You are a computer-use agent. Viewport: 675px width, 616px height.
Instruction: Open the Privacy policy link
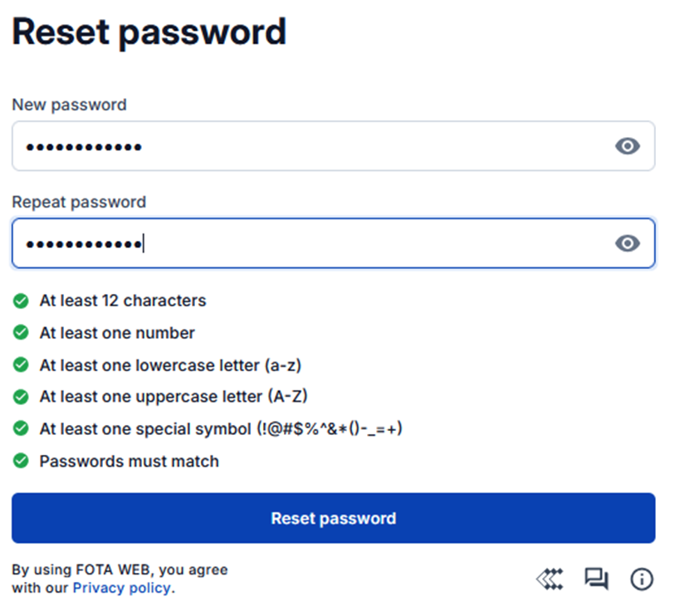[122, 589]
